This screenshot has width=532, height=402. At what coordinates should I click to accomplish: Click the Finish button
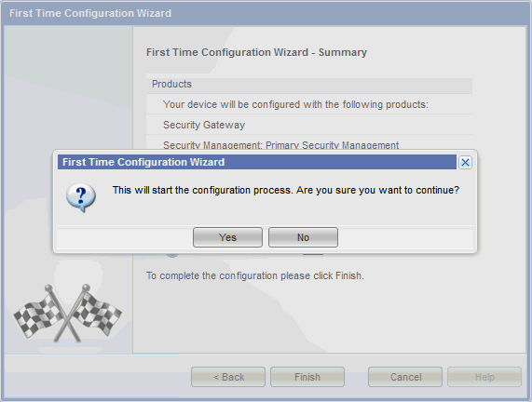click(307, 377)
